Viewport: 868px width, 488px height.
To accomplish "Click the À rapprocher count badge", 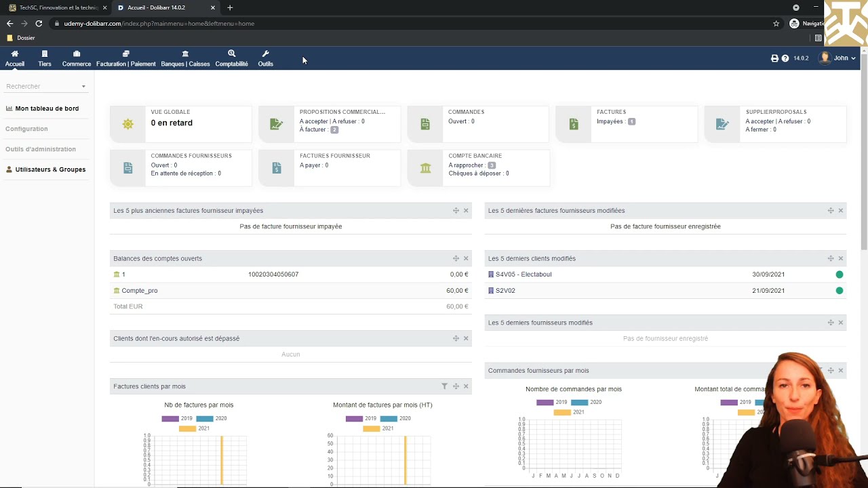I will point(492,165).
